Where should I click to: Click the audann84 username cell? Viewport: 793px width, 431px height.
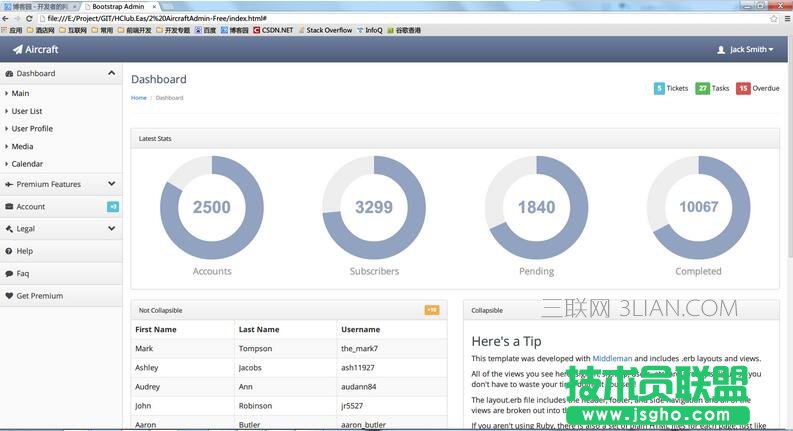[359, 386]
